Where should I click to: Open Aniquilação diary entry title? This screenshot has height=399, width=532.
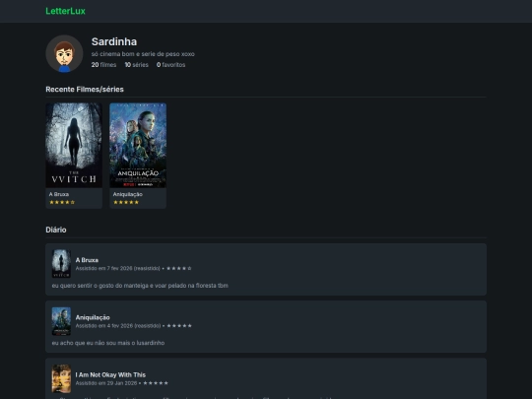coord(93,317)
